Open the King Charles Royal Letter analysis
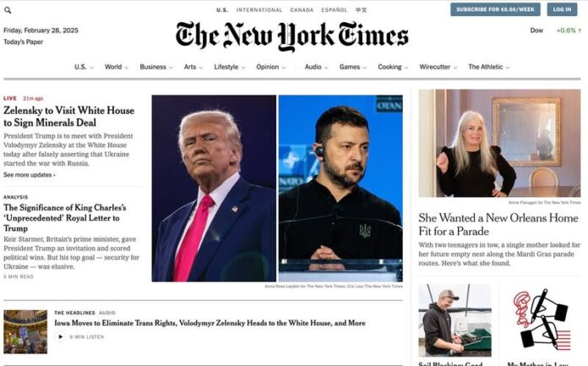Viewport: 588px width, 366px height. click(x=65, y=218)
